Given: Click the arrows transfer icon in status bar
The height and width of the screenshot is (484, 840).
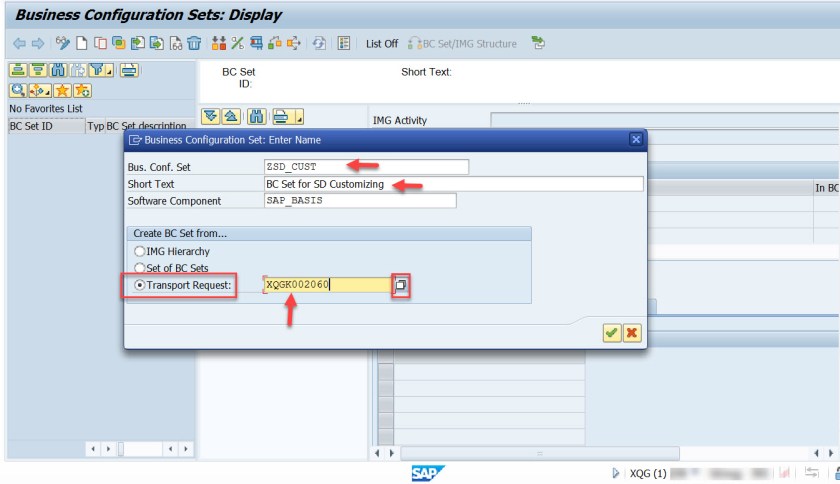Looking at the screenshot, I should 812,473.
